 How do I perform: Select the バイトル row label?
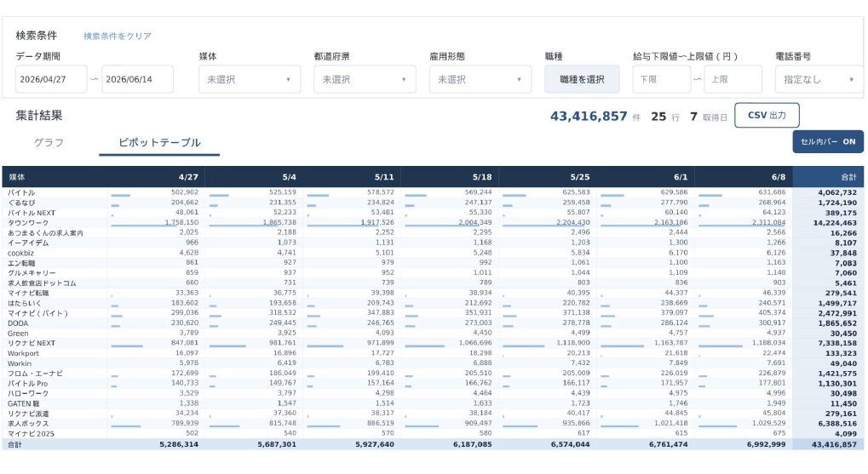[x=21, y=192]
